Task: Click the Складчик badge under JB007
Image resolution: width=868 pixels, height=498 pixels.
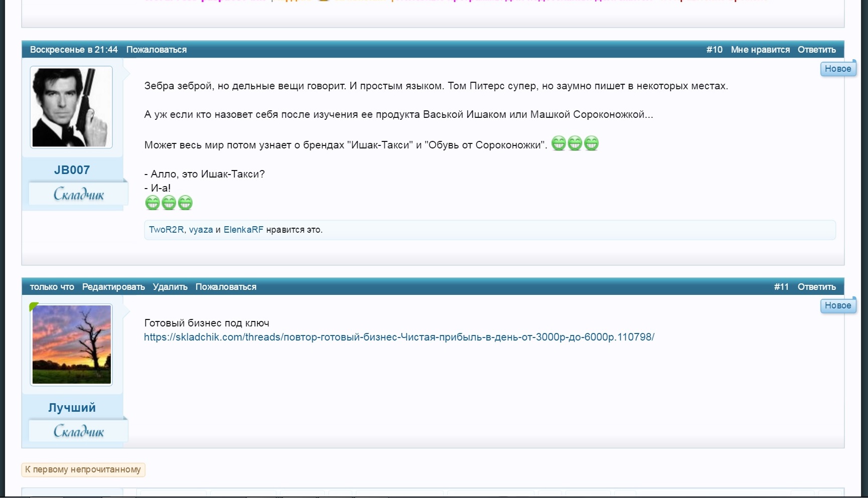Action: coord(78,194)
